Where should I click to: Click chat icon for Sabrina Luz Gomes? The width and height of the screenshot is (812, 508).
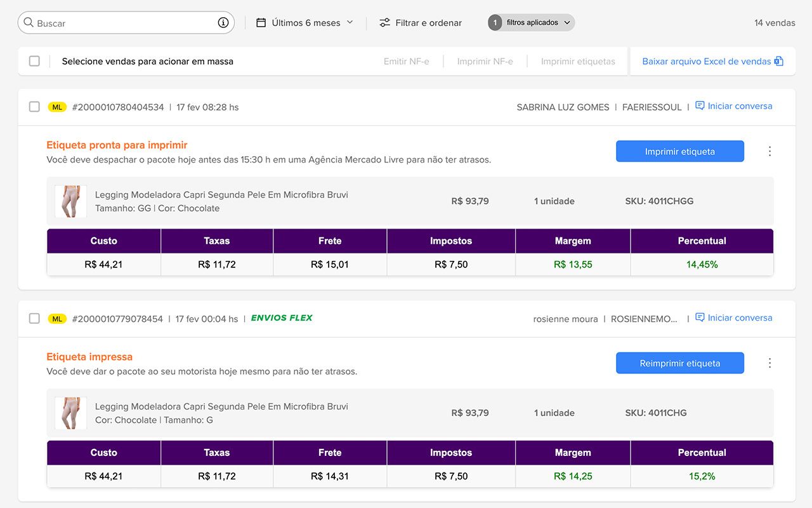700,106
